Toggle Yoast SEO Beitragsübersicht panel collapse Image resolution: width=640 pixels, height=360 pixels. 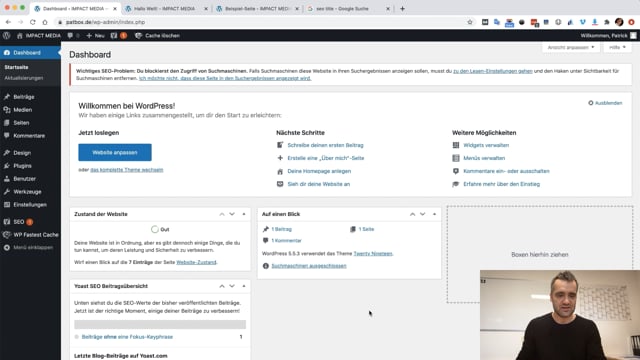(244, 286)
